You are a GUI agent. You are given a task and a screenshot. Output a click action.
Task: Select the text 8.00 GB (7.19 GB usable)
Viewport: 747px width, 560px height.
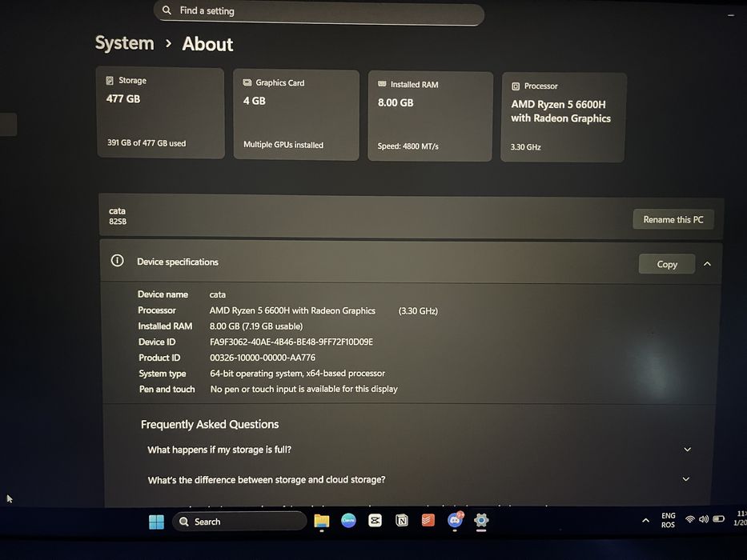256,326
